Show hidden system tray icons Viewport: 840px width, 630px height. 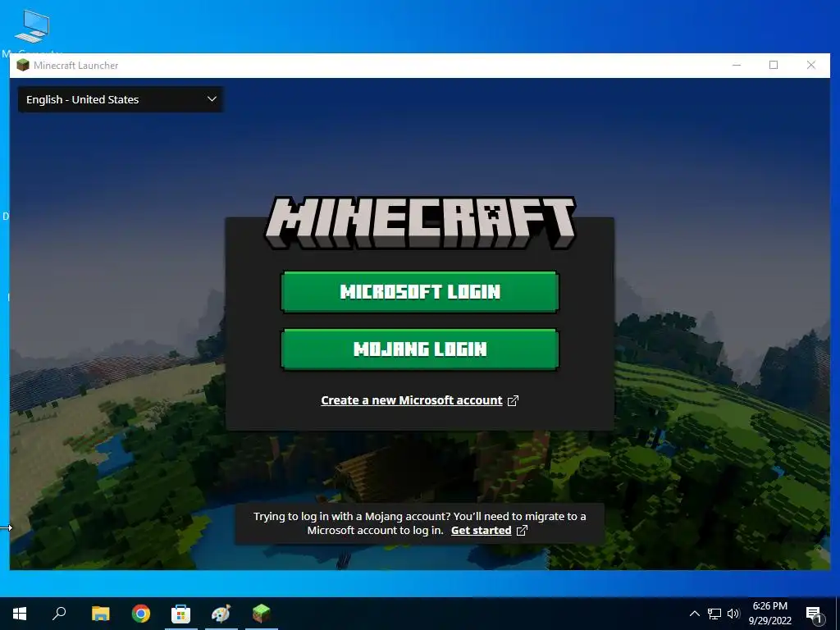click(694, 614)
